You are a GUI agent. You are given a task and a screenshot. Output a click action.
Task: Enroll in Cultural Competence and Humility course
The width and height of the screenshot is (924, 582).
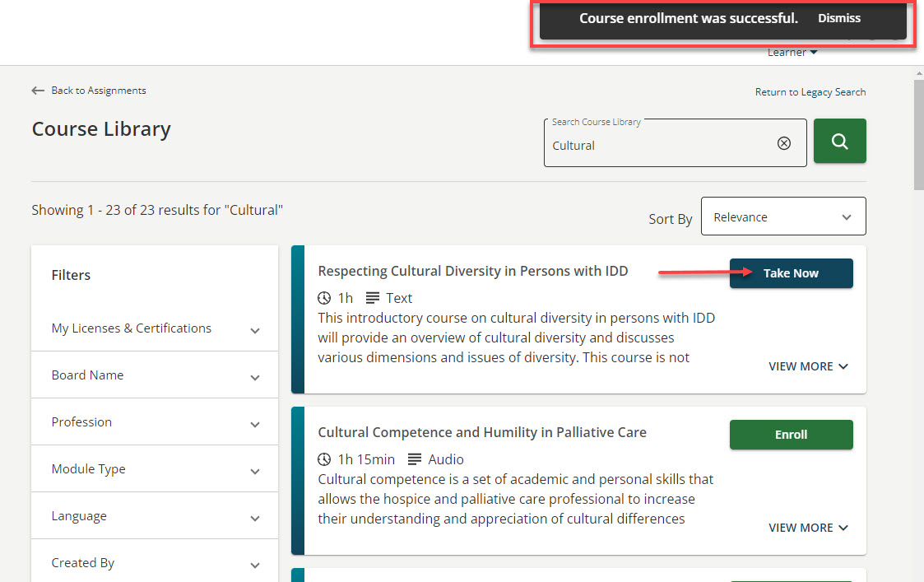tap(791, 435)
